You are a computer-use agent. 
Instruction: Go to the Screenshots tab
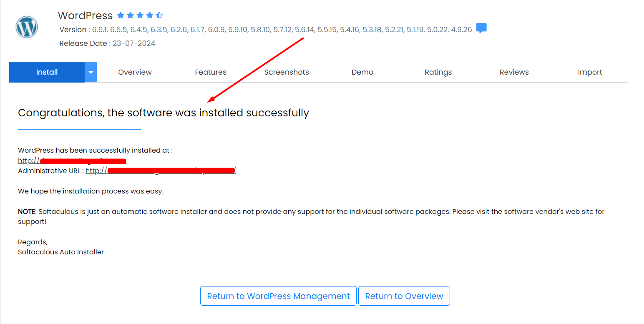tap(287, 72)
